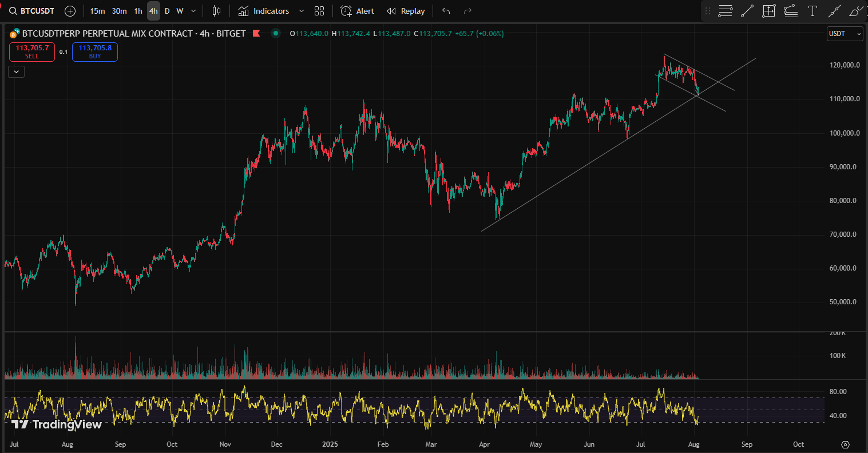Create a new Alert
868x453 pixels.
coord(358,11)
